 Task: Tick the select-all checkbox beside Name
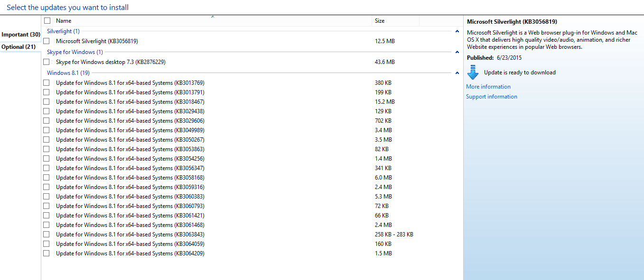pyautogui.click(x=47, y=21)
